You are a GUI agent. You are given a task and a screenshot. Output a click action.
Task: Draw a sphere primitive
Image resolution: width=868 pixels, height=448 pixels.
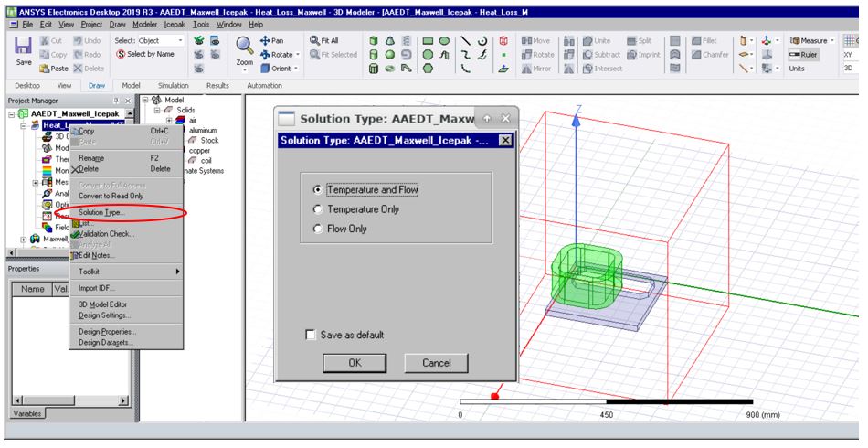(390, 54)
